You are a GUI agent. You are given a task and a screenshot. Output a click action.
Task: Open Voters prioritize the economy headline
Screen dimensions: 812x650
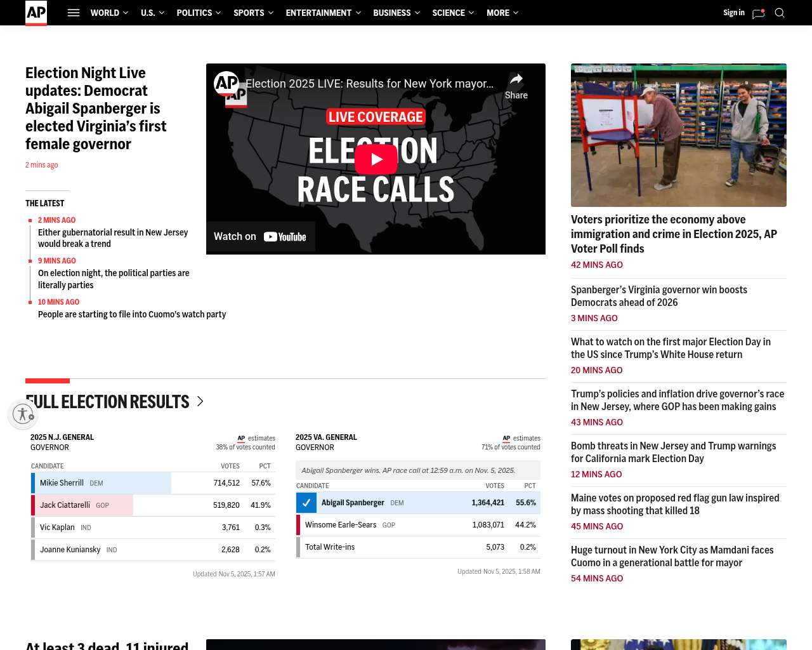point(674,234)
